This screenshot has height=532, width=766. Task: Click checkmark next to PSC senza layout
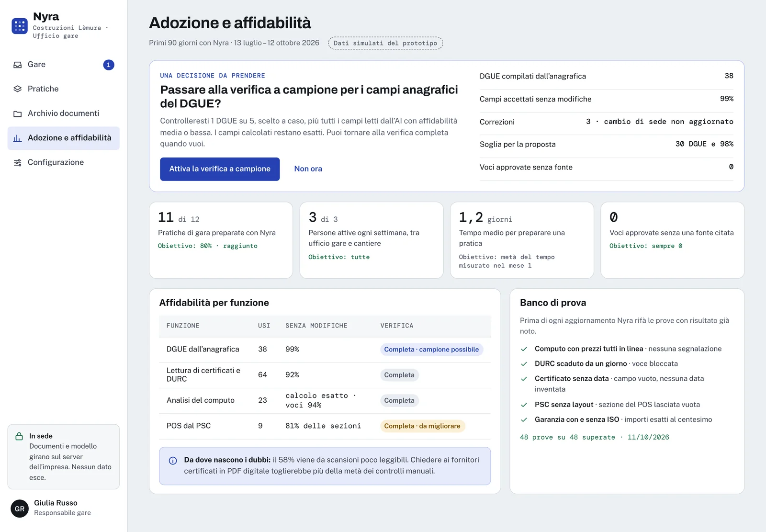coord(524,405)
